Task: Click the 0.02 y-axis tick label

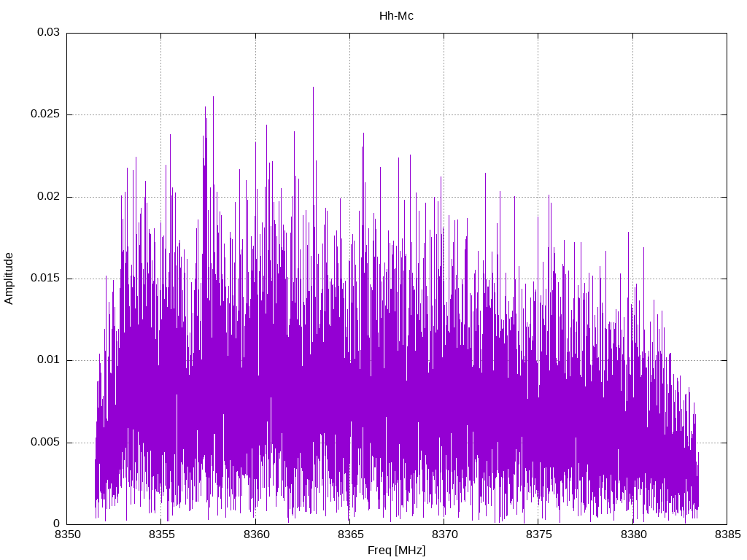Action: (x=49, y=196)
